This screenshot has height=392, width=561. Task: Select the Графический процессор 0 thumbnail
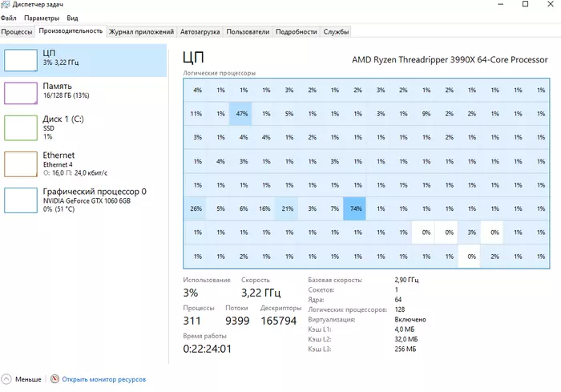point(21,200)
